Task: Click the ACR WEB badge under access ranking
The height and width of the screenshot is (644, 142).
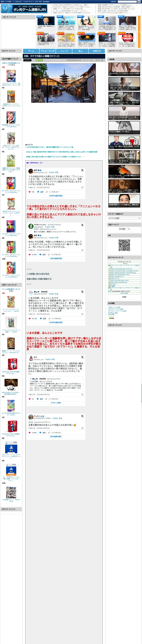Action: (124, 297)
